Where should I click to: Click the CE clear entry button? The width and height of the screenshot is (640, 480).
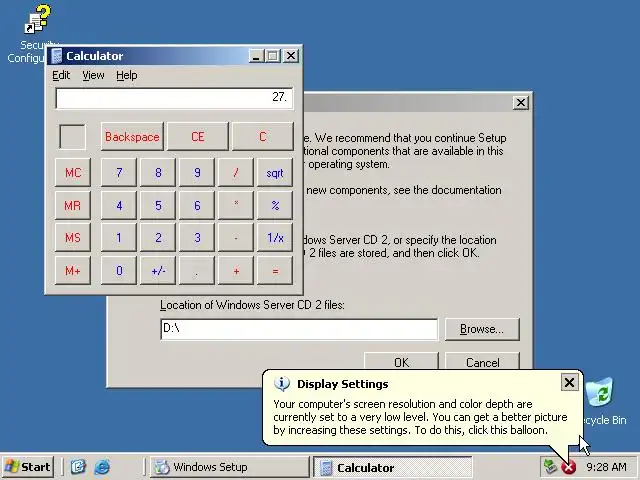[x=198, y=136]
